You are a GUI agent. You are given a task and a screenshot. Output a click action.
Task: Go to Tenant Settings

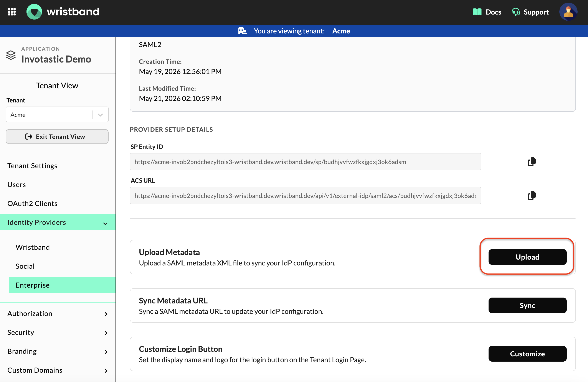click(x=32, y=166)
